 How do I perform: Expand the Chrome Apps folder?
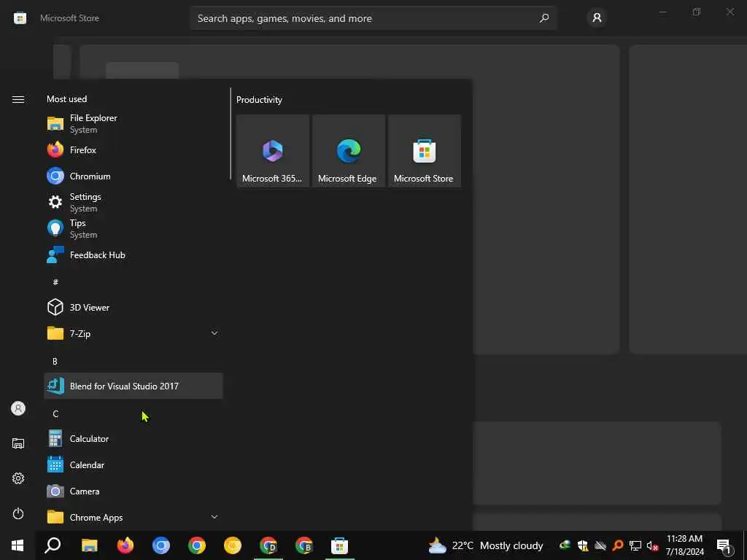(133, 517)
